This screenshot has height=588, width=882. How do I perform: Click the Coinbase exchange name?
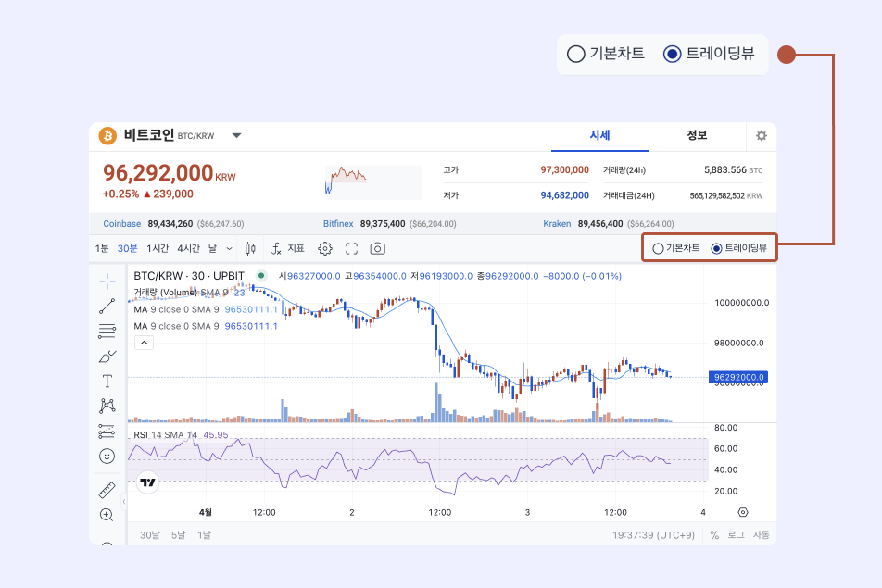[122, 224]
